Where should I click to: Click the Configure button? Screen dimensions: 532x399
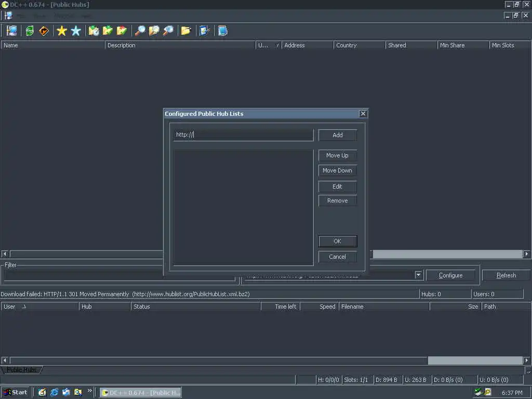[x=450, y=275]
